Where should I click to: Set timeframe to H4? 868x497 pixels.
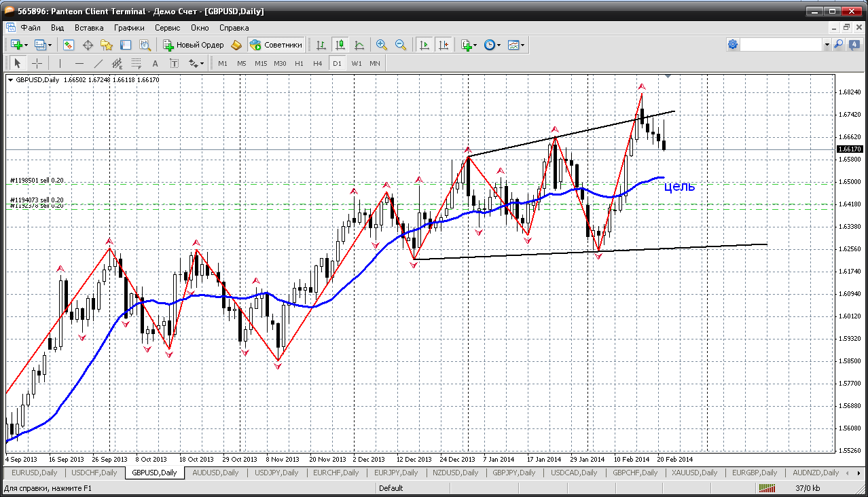pos(317,63)
